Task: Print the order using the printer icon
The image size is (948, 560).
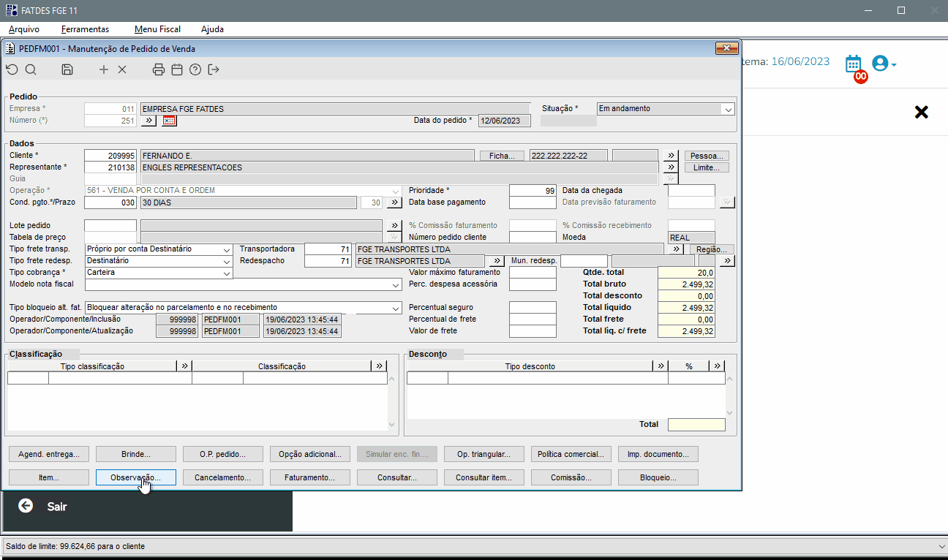Action: [159, 69]
